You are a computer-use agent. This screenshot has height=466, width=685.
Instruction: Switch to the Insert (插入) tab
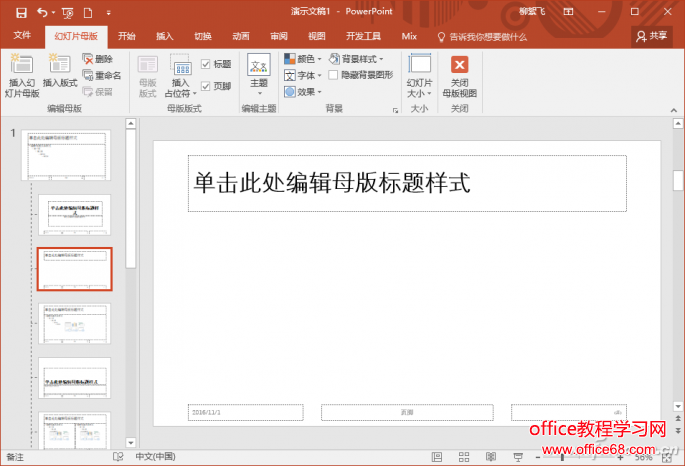(164, 36)
